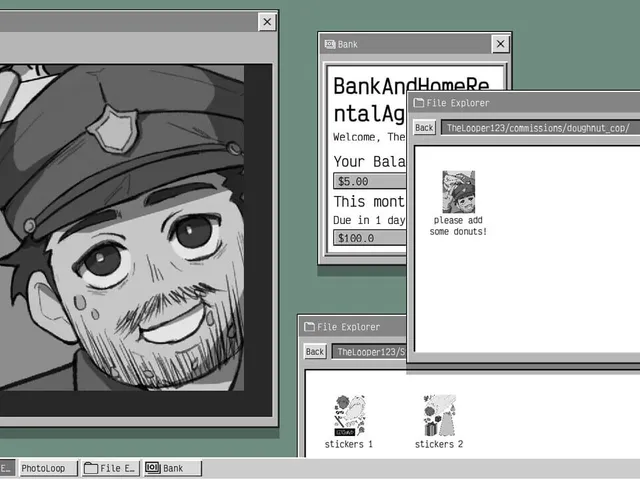Switch to Bank in the taskbar

click(x=173, y=468)
